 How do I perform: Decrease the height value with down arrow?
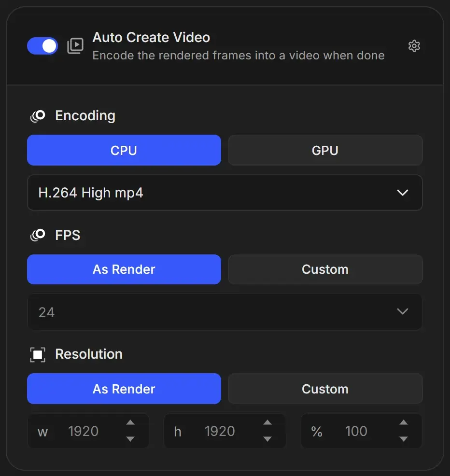[267, 439]
